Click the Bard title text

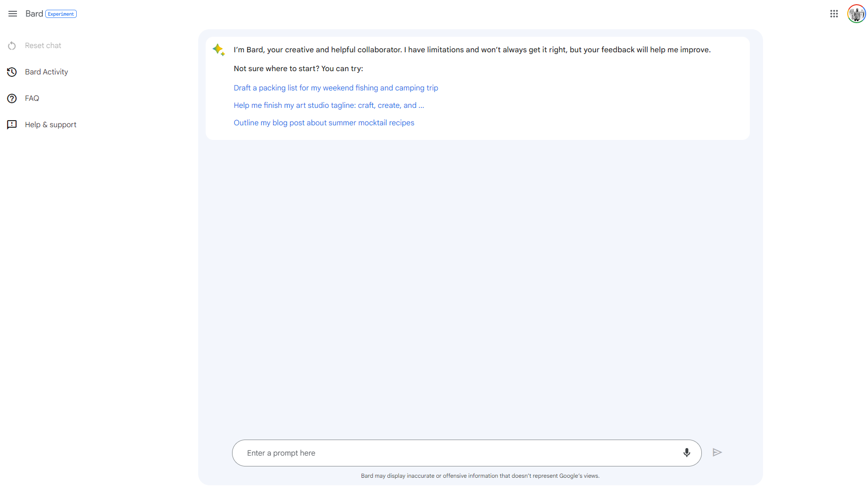[34, 14]
